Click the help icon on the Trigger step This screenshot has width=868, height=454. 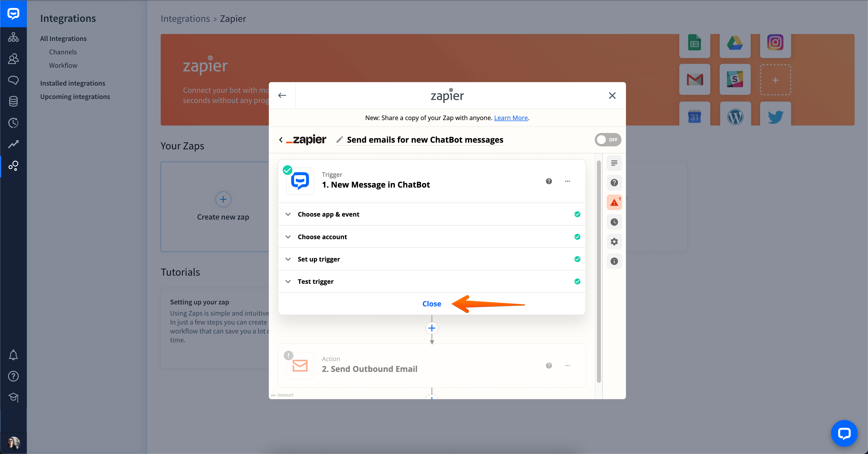(549, 181)
